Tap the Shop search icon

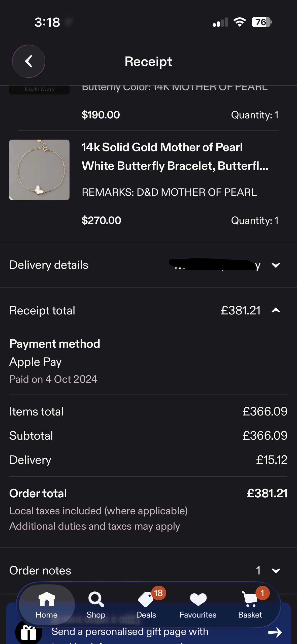click(x=96, y=600)
